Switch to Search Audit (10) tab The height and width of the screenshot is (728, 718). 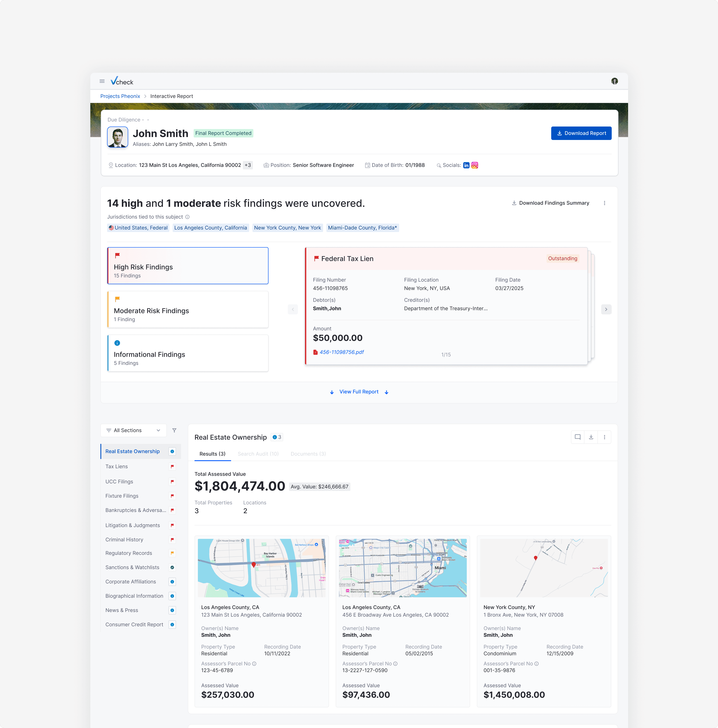click(x=258, y=454)
